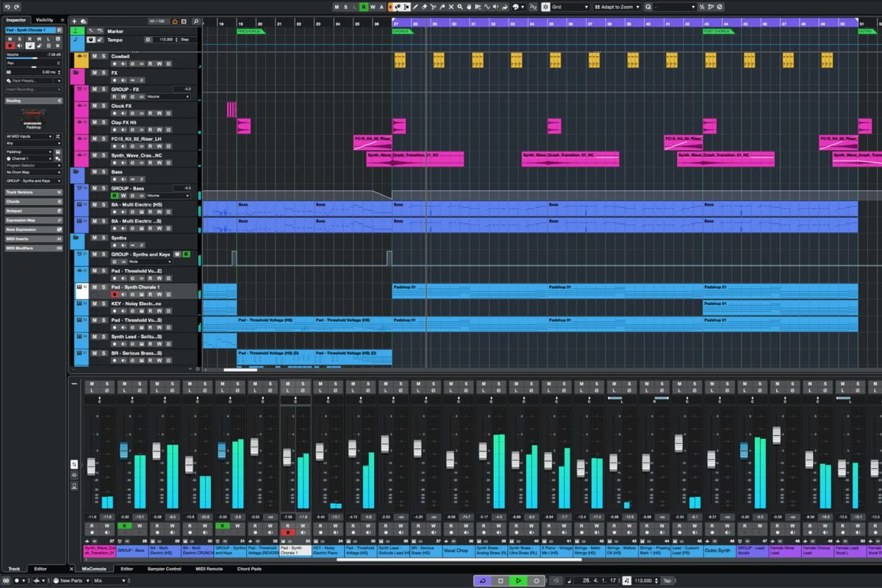The image size is (882, 588).
Task: Open the Sampler Control tab
Action: click(x=165, y=568)
